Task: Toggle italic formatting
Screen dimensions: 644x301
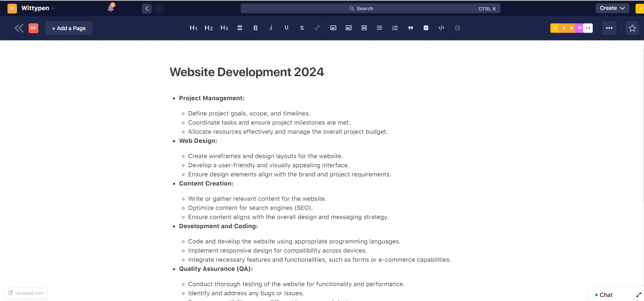Action: click(x=271, y=28)
